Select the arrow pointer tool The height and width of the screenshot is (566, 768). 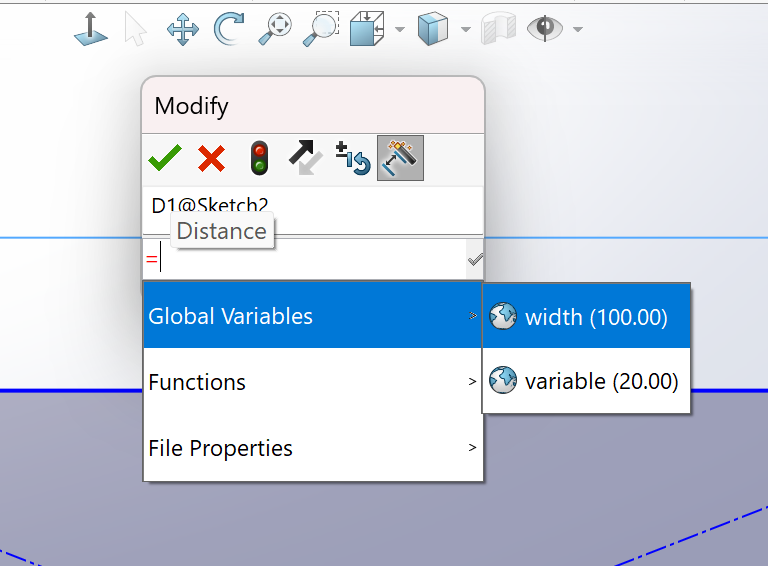[135, 29]
